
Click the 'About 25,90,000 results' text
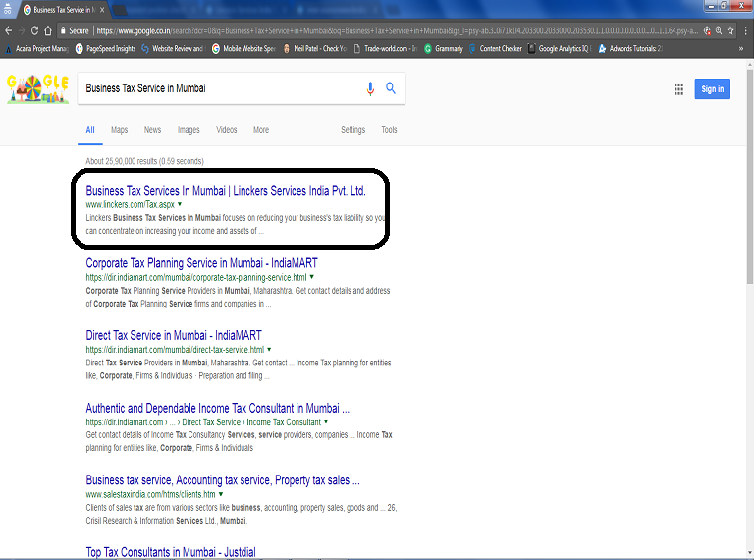click(x=144, y=161)
